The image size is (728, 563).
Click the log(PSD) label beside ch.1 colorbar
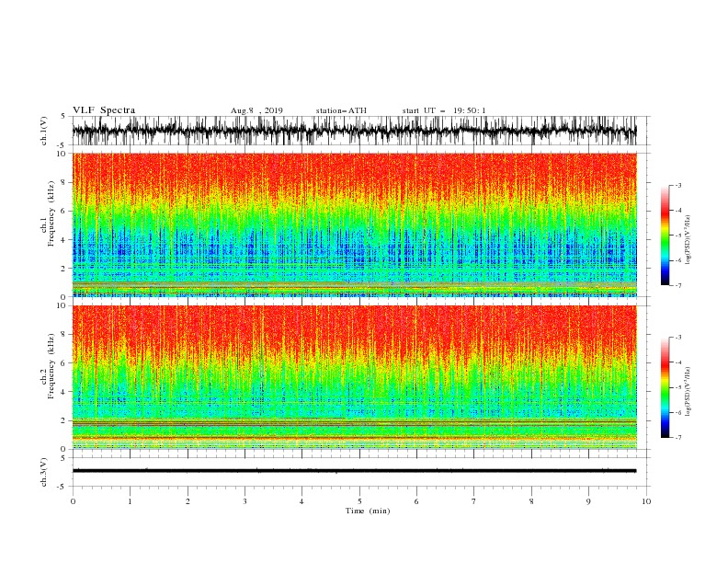688,240
